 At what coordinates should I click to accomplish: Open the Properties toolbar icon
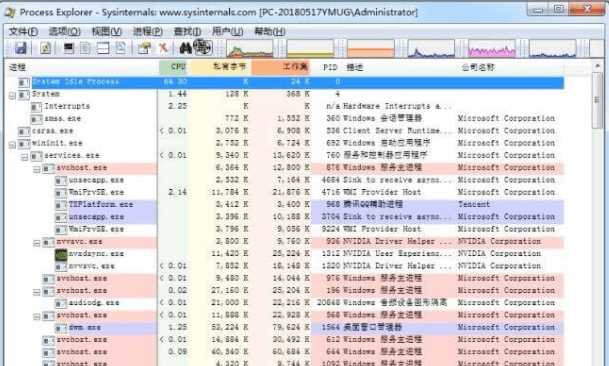(144, 48)
